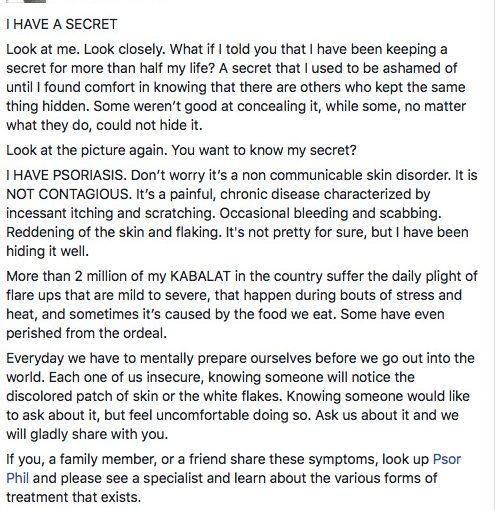Click the line starting 'incessant itching and scratching'
Image resolution: width=495 pixels, height=510 pixels.
tap(224, 213)
